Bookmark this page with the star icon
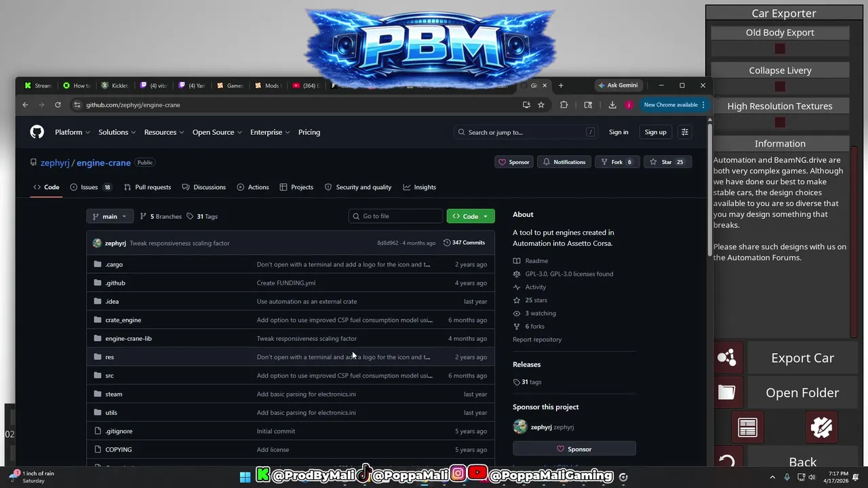Viewport: 868px width, 488px height. tap(541, 105)
